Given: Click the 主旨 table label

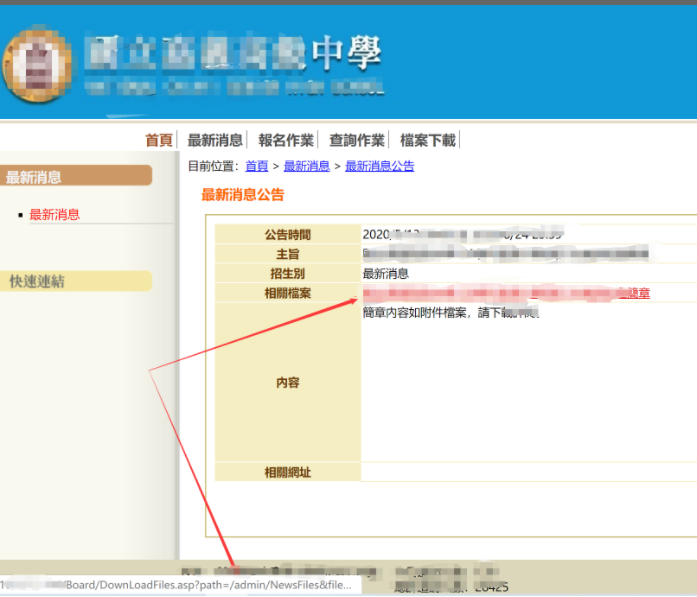Looking at the screenshot, I should pos(288,254).
